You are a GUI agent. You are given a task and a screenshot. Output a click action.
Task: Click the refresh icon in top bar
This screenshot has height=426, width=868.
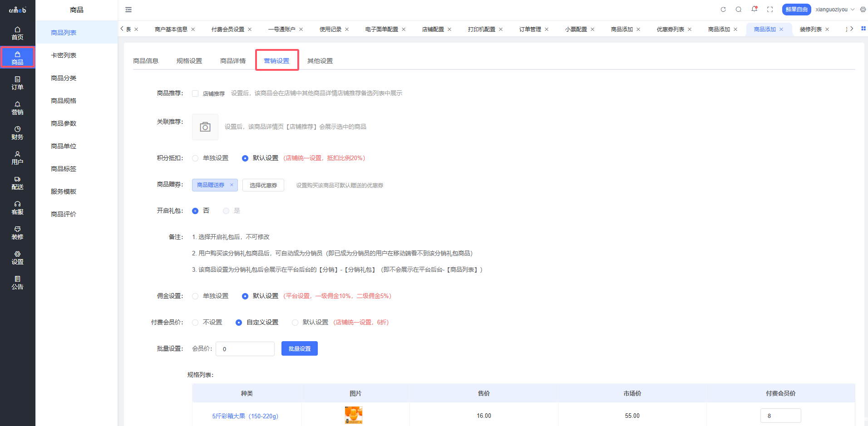point(723,10)
